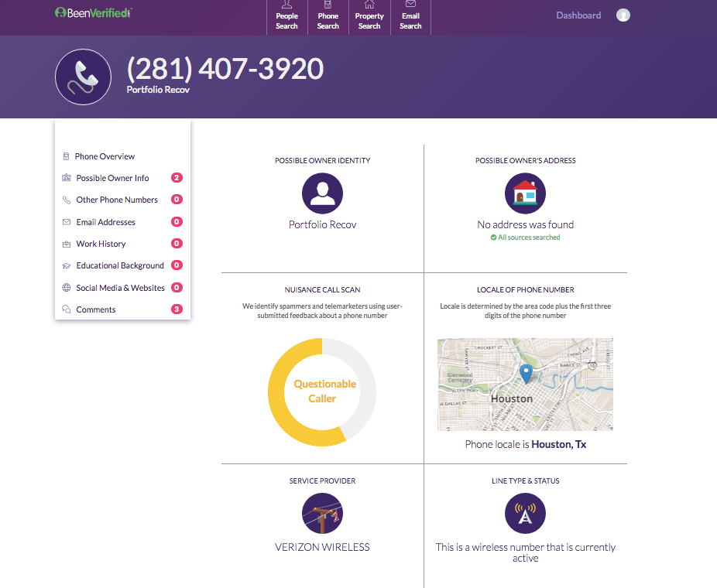
Task: Click the owner's address house icon
Action: pos(525,193)
